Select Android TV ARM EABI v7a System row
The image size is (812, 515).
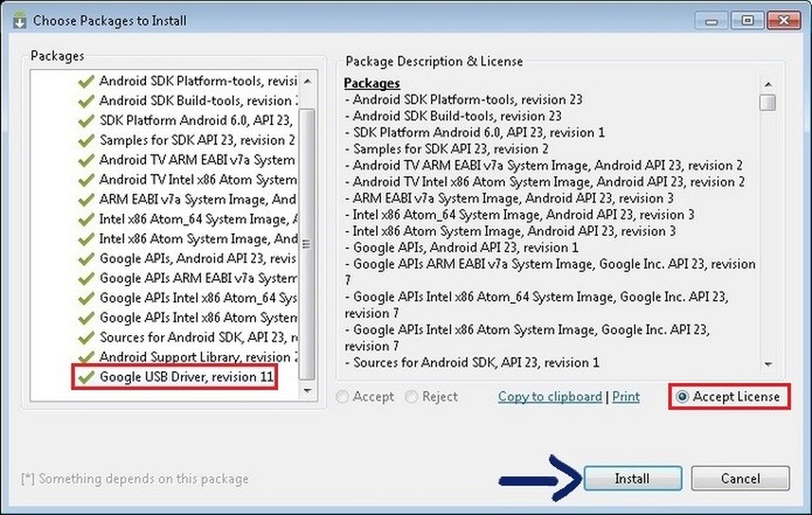pyautogui.click(x=199, y=160)
